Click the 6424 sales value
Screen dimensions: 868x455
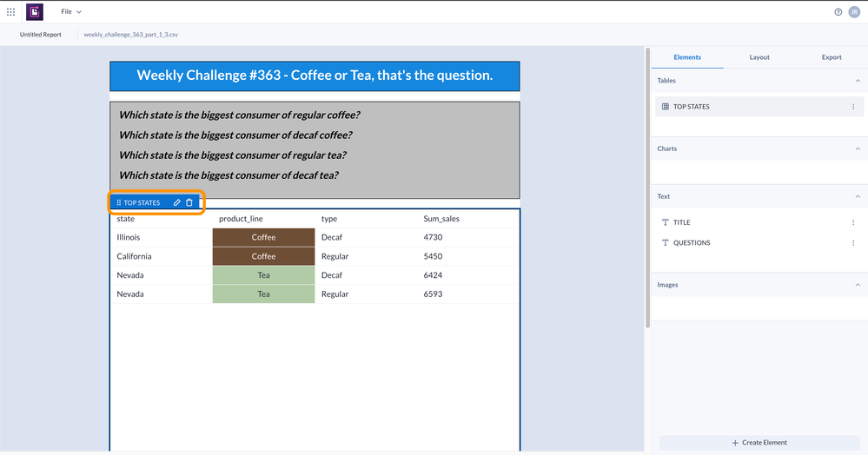tap(433, 275)
